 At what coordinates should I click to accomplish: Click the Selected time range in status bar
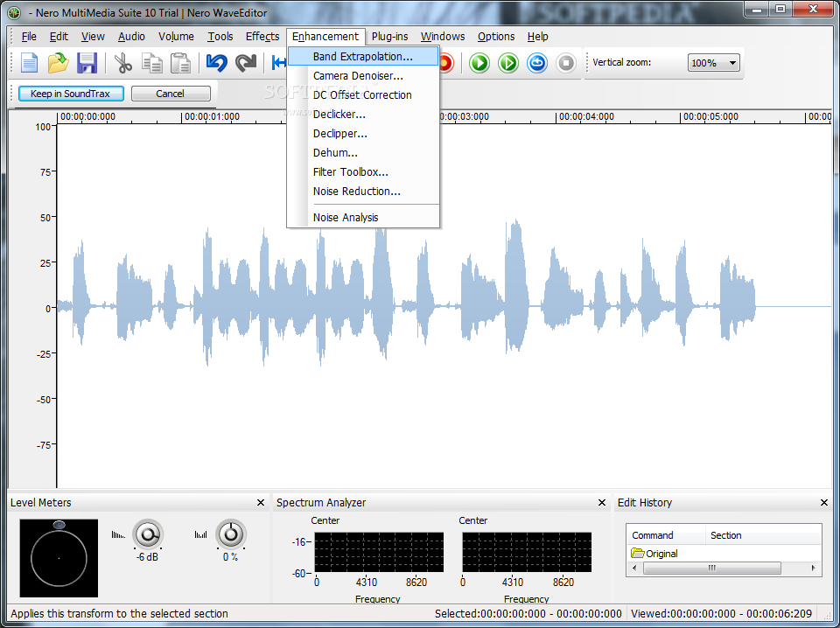click(x=528, y=613)
